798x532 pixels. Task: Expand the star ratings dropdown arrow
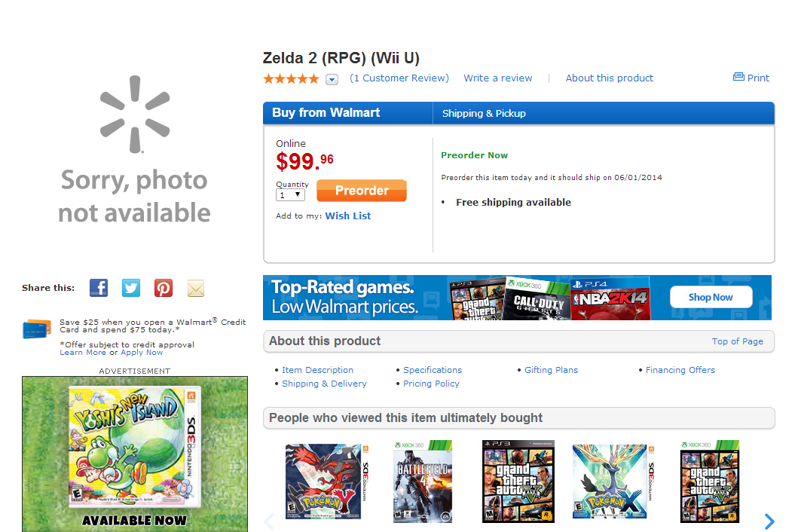(332, 79)
